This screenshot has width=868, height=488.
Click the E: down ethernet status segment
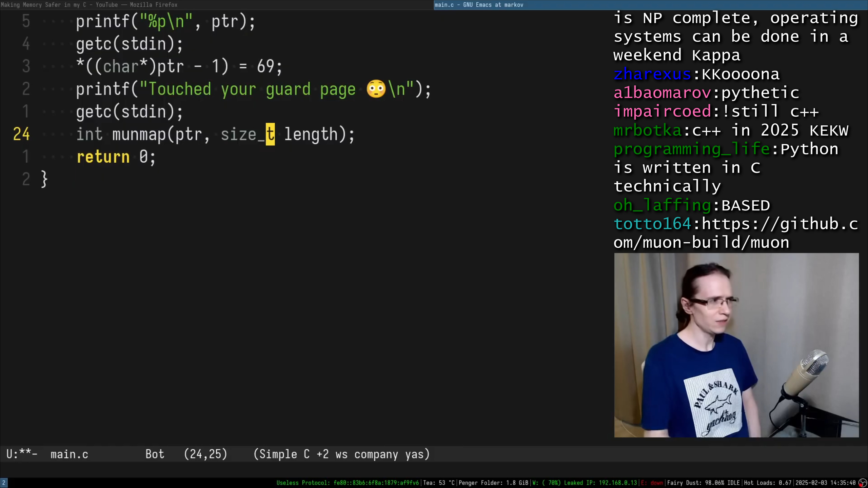(x=651, y=483)
